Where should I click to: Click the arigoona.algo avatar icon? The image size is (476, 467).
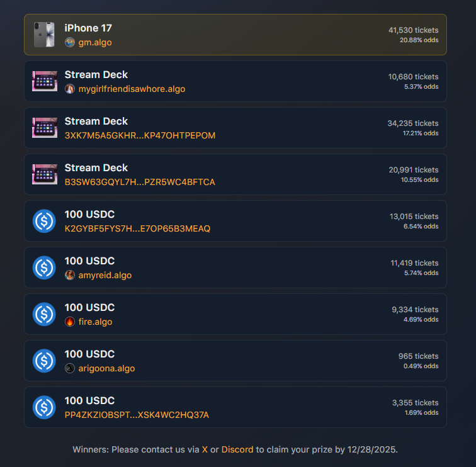pyautogui.click(x=70, y=368)
